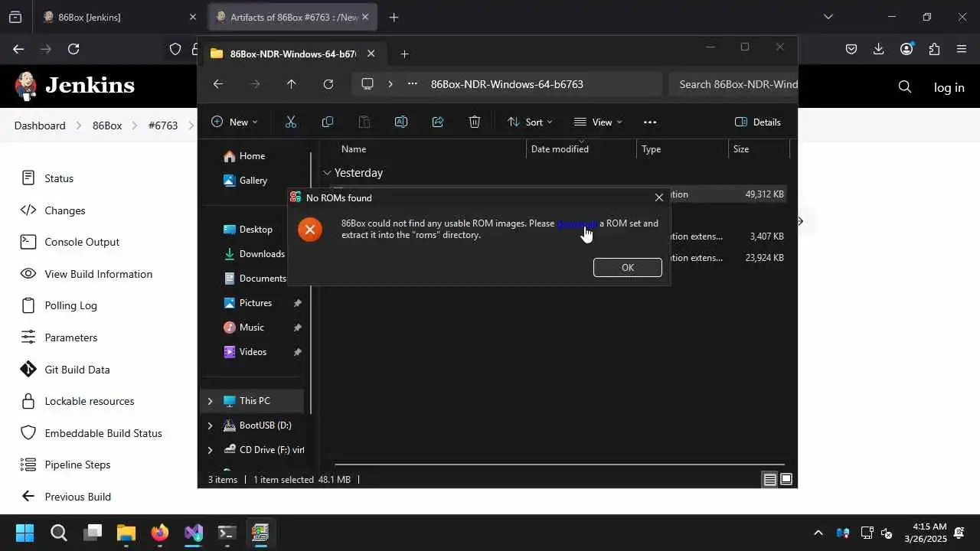Screen dimensions: 980x551
Task: Open the Windows Start menu
Action: tap(24, 533)
